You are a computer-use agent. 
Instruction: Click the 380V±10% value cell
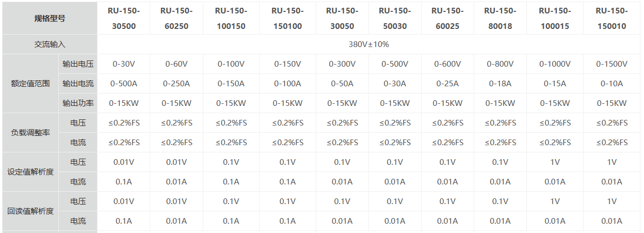tap(368, 44)
